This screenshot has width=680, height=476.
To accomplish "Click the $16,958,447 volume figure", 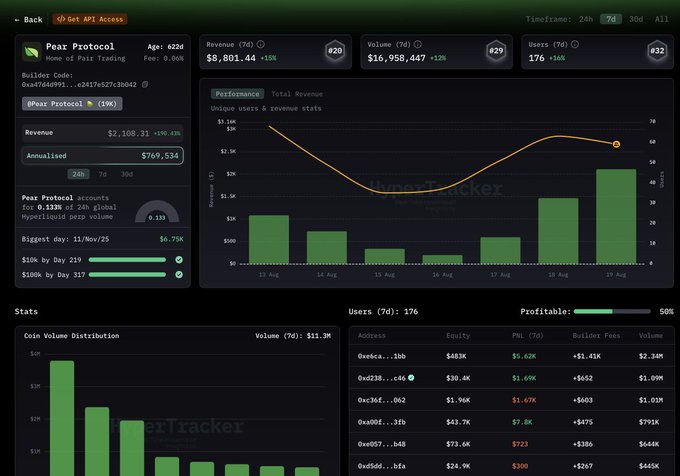I will click(396, 58).
